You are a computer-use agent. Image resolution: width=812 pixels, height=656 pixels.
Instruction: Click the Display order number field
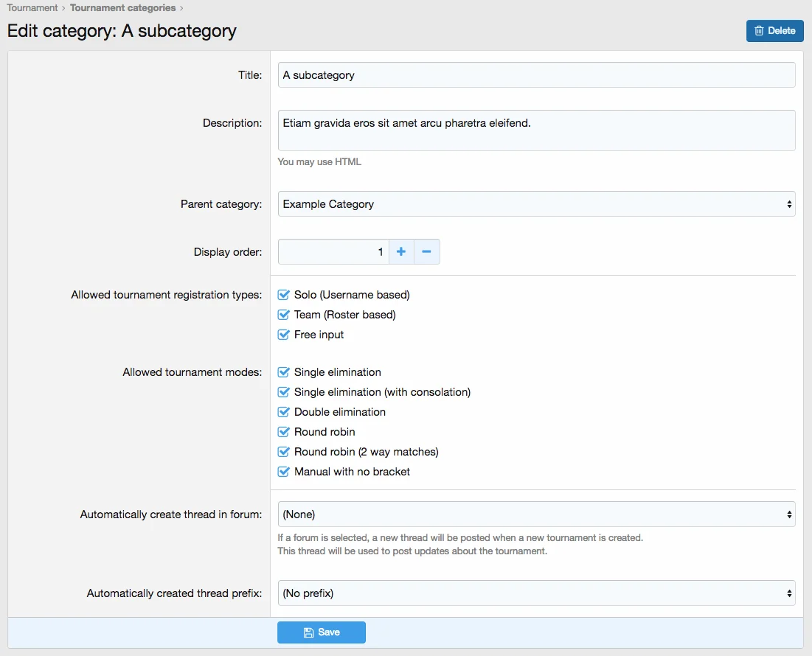coord(333,252)
